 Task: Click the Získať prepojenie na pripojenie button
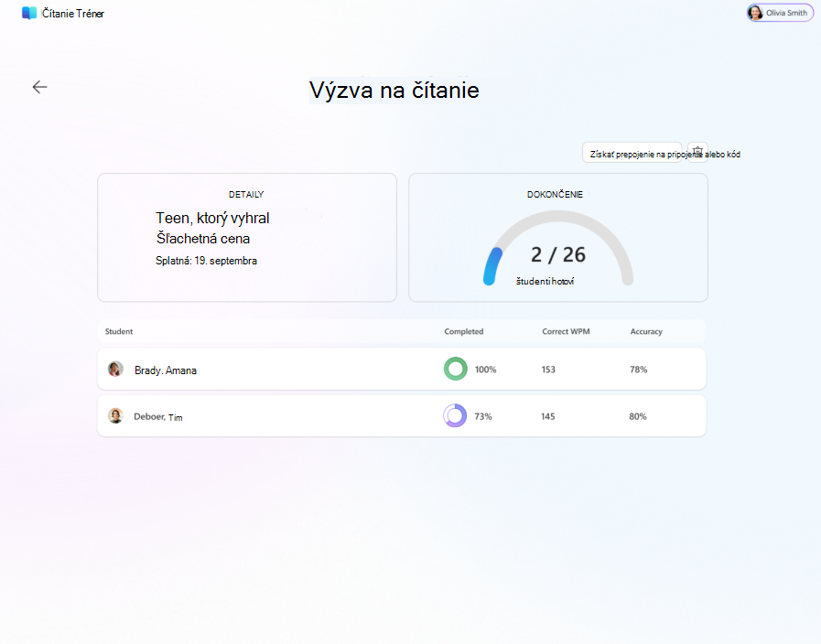click(632, 153)
